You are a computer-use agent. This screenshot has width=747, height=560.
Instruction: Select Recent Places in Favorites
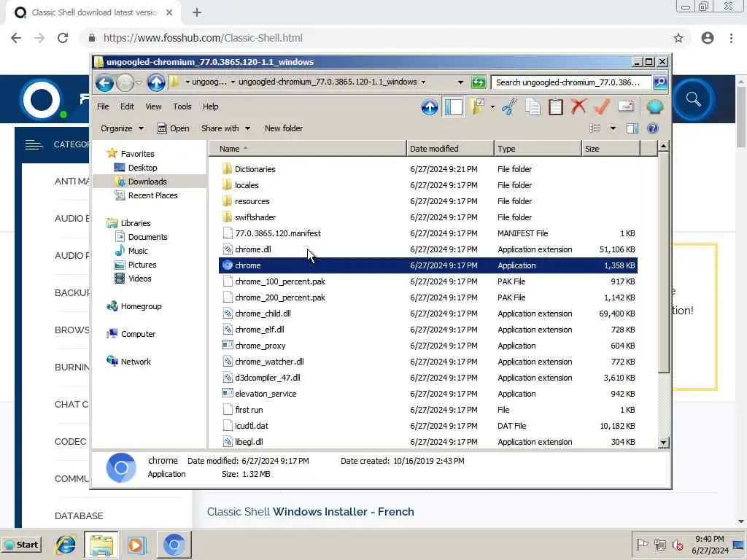click(x=152, y=195)
